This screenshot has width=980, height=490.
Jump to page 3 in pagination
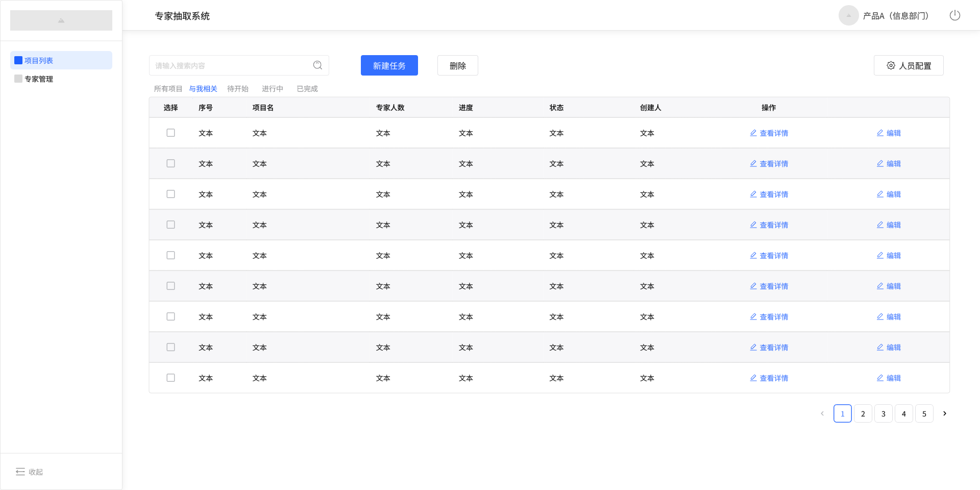pos(883,413)
